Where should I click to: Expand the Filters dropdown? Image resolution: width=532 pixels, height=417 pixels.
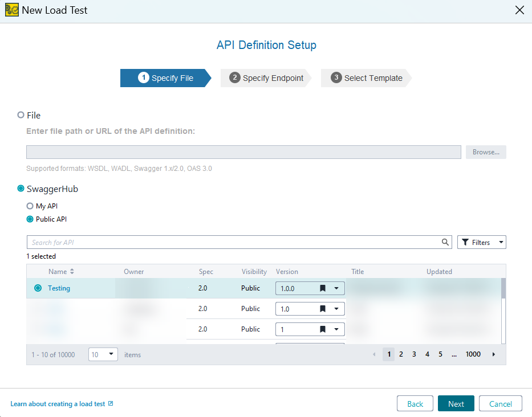(501, 242)
